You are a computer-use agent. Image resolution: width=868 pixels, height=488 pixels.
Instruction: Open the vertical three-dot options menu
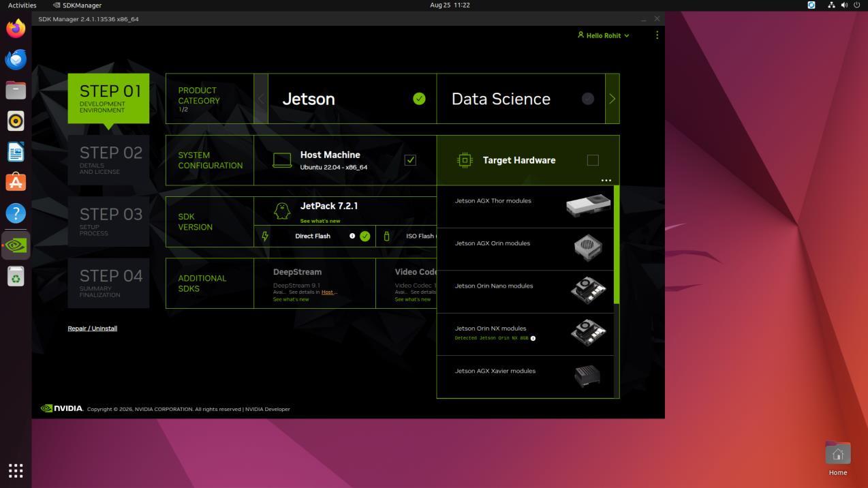(657, 35)
